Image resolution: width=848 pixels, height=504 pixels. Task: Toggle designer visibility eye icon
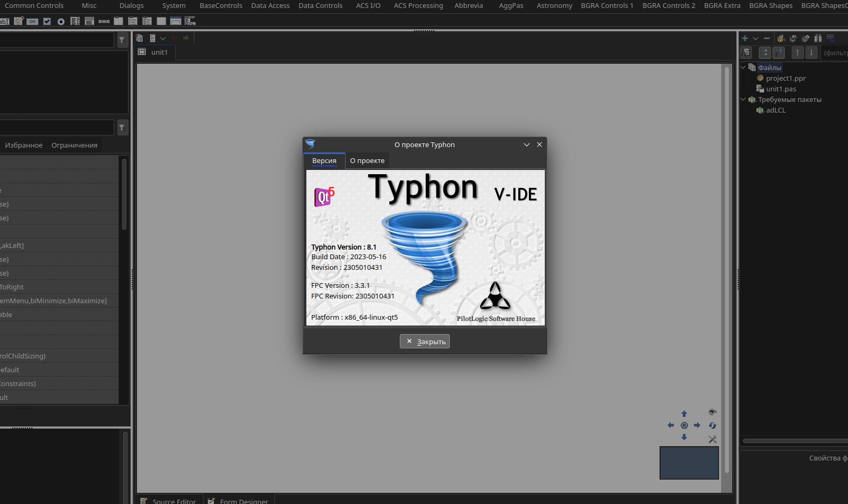(713, 412)
